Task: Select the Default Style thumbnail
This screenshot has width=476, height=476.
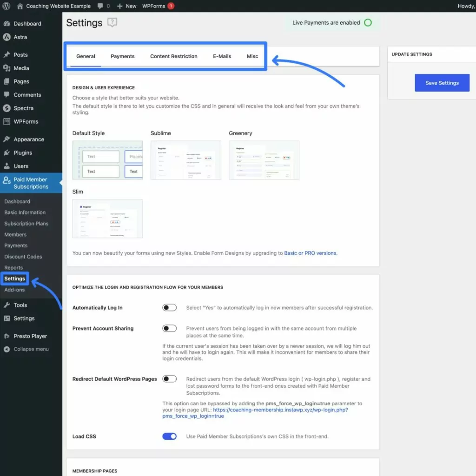Action: 107,160
